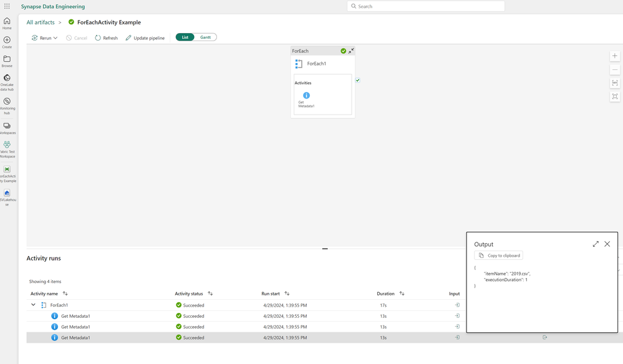Open the Monitoring hub
The image size is (623, 364).
[7, 106]
